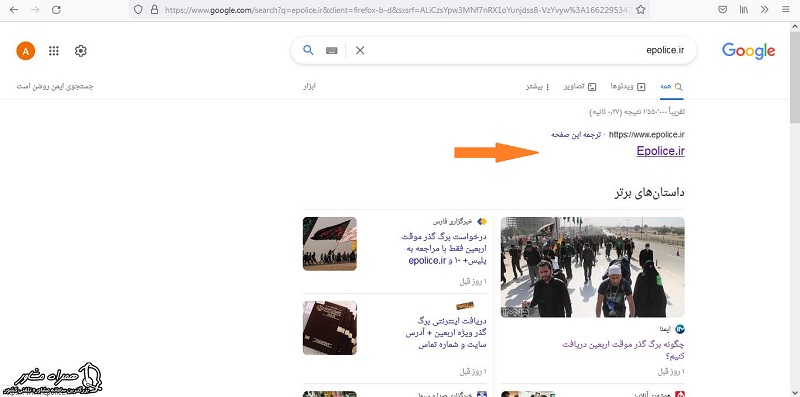Click ترجمه این صفحه translate link
The image size is (800, 397).
pos(575,135)
